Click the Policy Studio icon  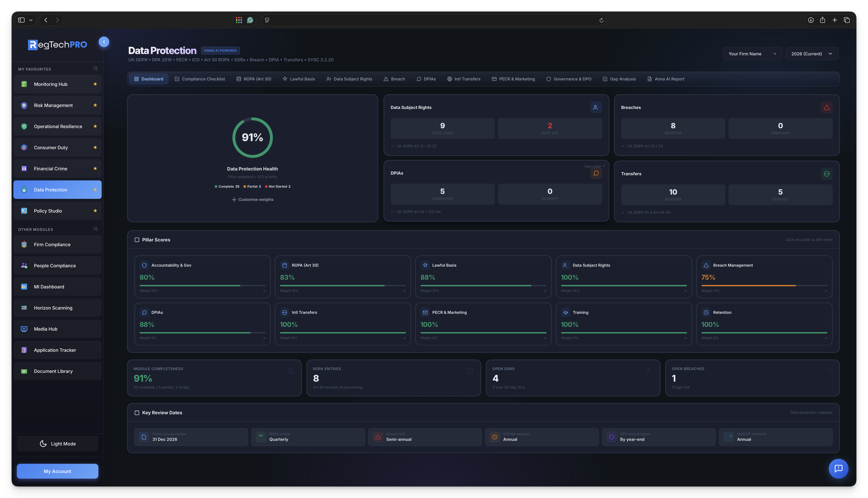(x=24, y=211)
